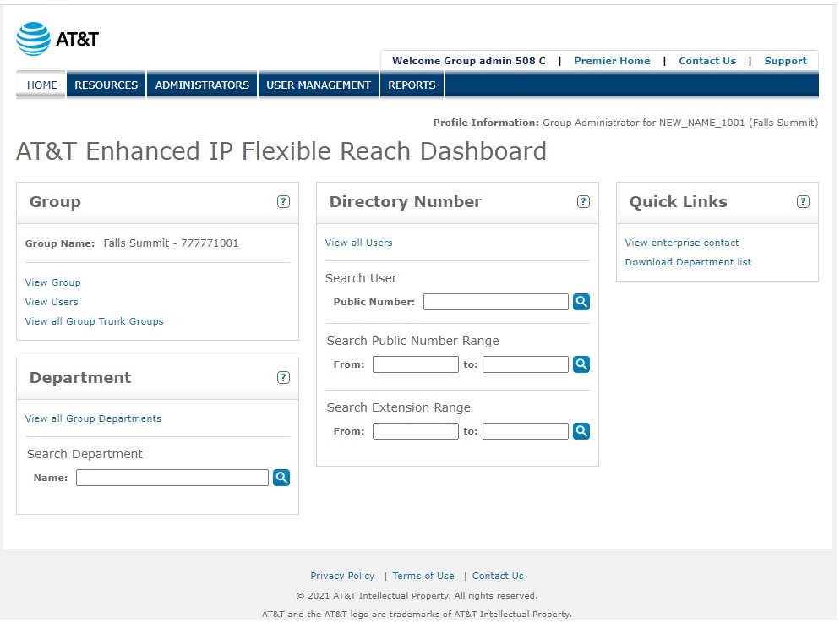Select group name text Falls Summit - 777771001
The height and width of the screenshot is (629, 840).
pos(171,243)
